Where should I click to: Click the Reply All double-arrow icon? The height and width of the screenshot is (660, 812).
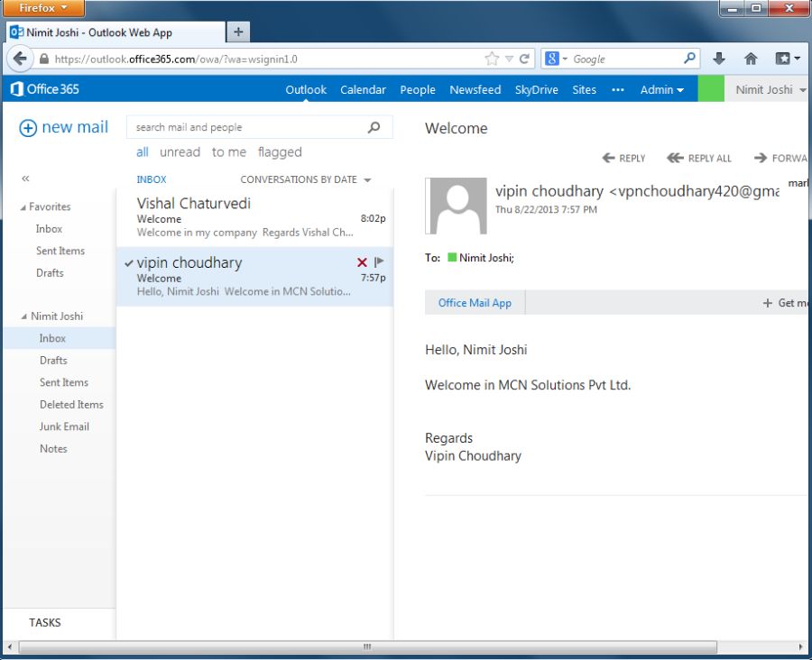click(x=675, y=158)
